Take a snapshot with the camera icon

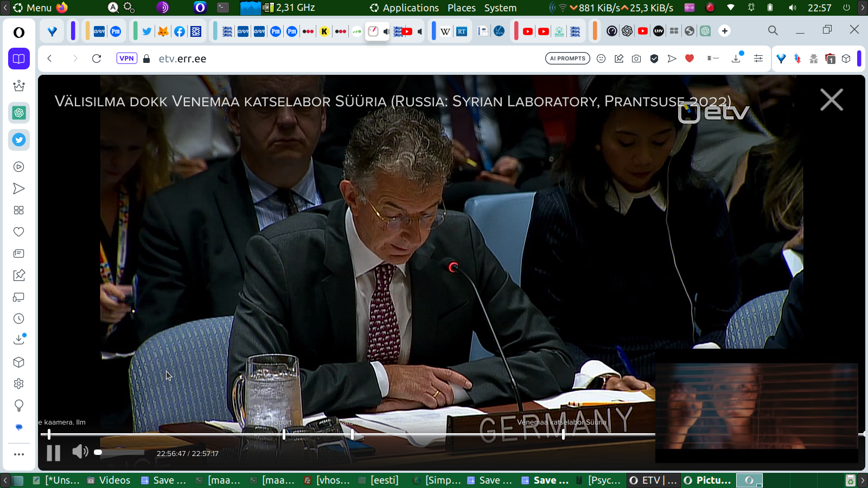(x=636, y=59)
